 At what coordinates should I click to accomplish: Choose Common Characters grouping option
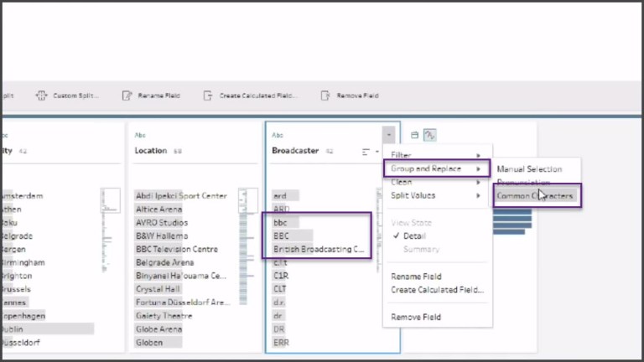[535, 196]
